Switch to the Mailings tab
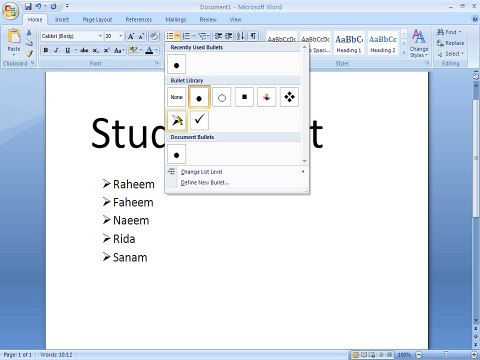 tap(176, 20)
